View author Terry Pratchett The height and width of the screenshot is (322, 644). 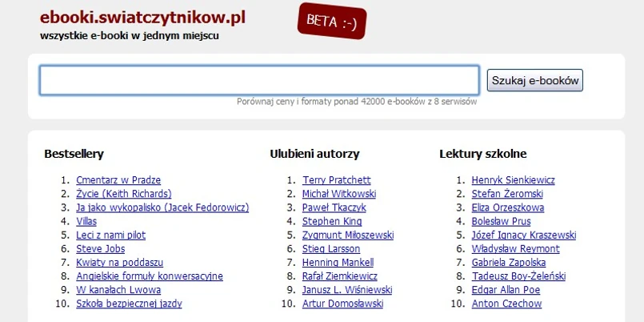click(336, 180)
